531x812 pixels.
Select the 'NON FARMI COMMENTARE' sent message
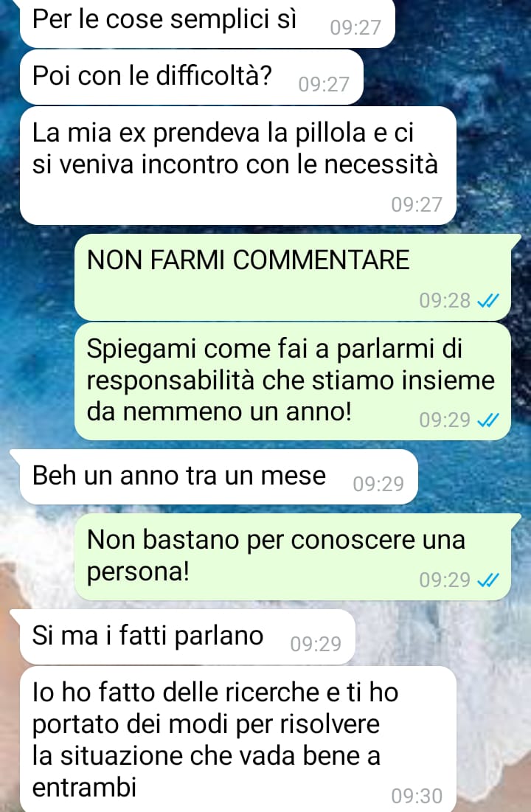point(294,277)
